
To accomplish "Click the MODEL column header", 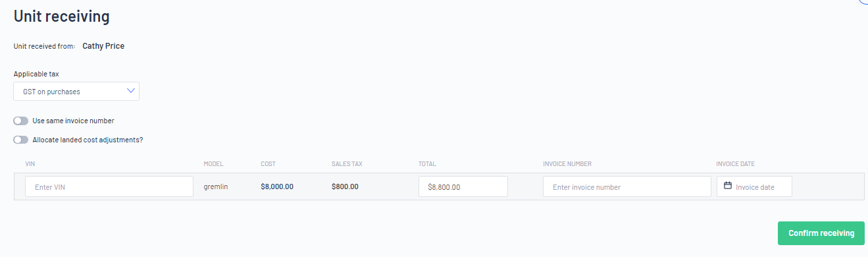I will [x=214, y=164].
